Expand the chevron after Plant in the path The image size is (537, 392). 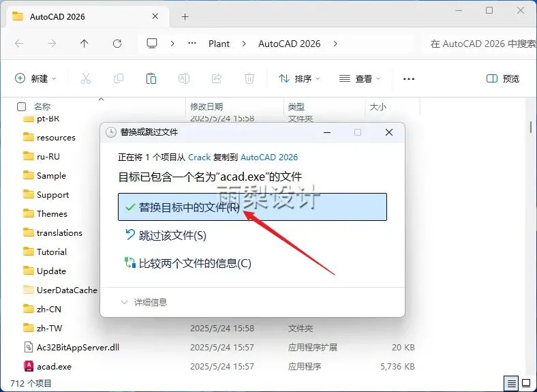point(244,44)
